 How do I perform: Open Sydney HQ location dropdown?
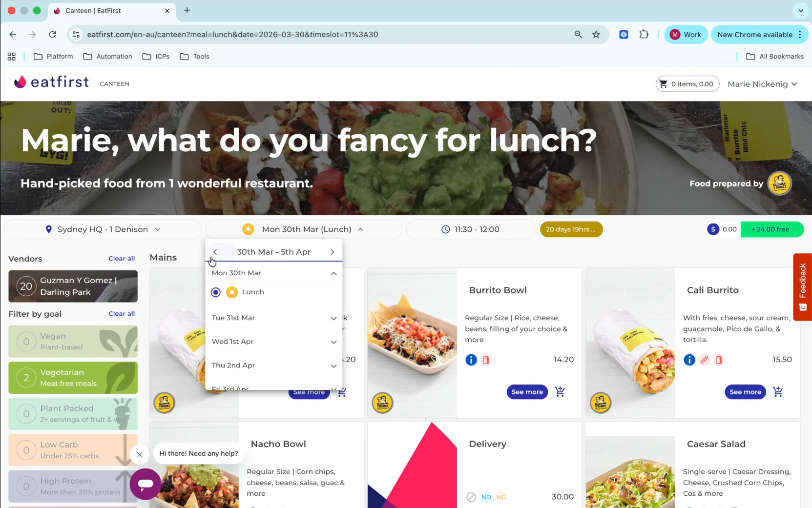(103, 229)
